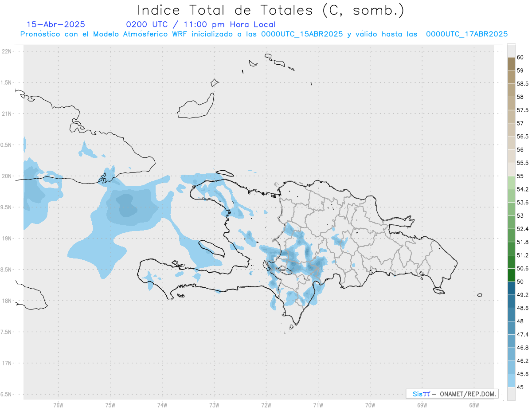Pick the legend swatch between 57 and 57.5

[511, 117]
